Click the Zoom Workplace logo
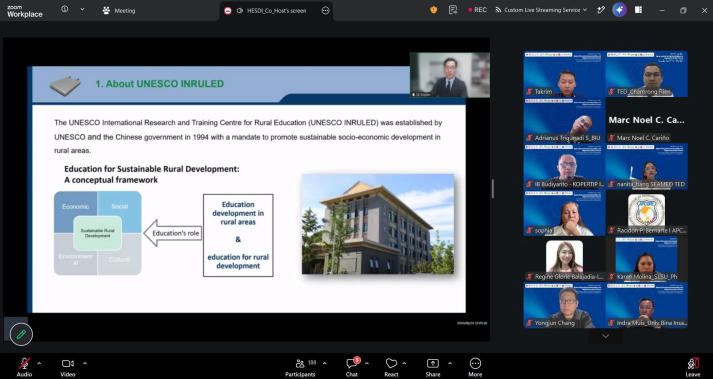 click(x=25, y=11)
